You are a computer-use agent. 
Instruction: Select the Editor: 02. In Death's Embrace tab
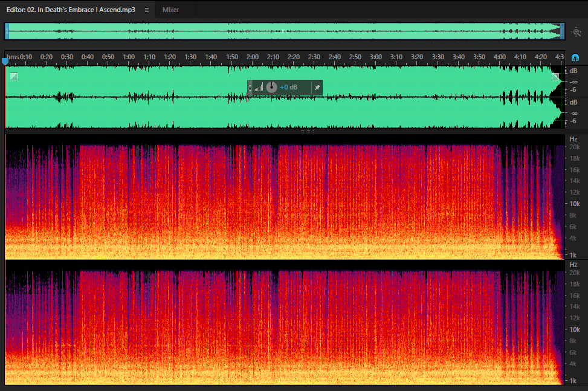click(71, 10)
